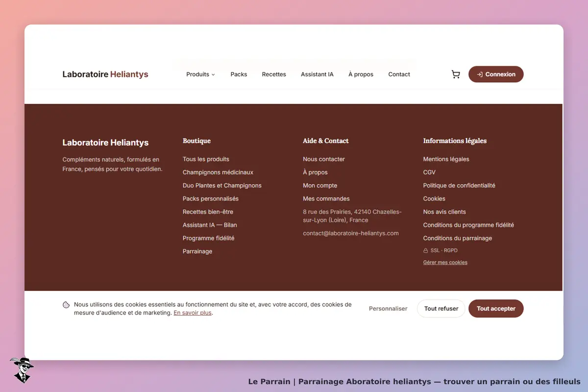Open Tous les produits footer link

point(206,159)
